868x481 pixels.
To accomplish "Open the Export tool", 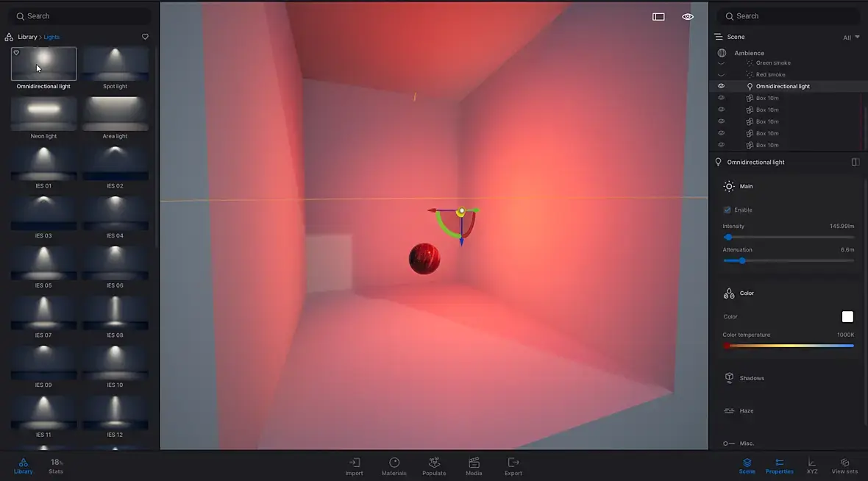I will (513, 466).
